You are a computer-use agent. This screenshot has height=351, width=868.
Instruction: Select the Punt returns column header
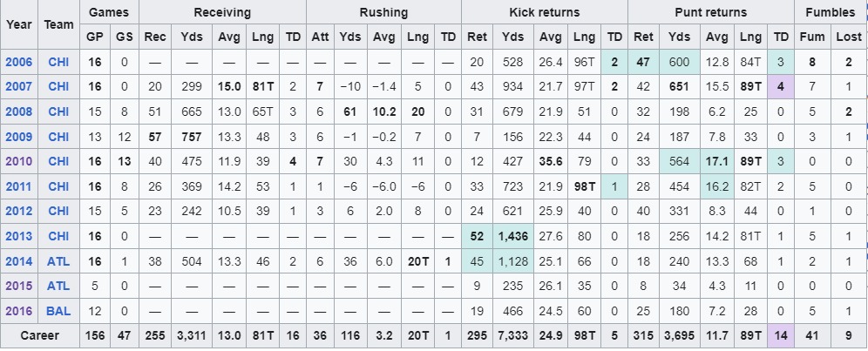pyautogui.click(x=711, y=12)
